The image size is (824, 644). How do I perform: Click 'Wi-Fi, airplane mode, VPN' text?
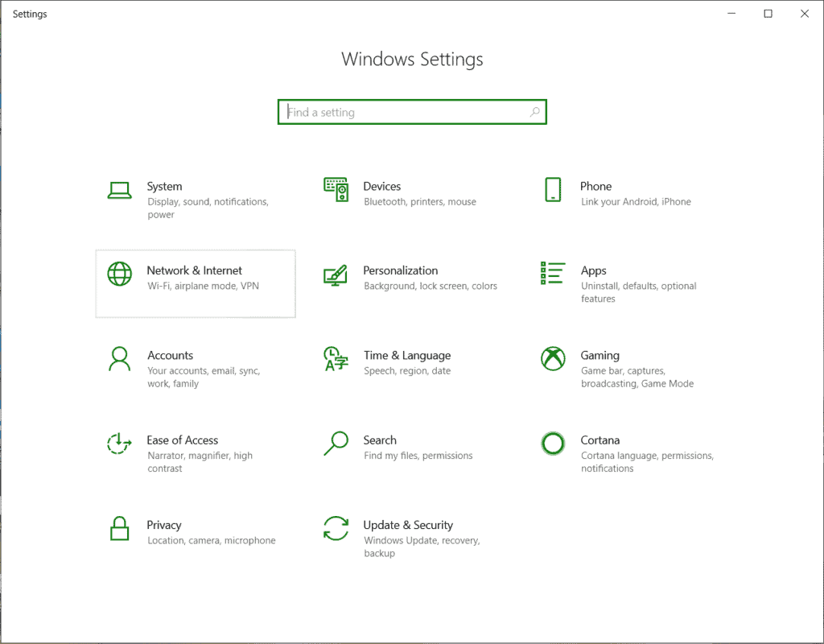click(x=204, y=286)
